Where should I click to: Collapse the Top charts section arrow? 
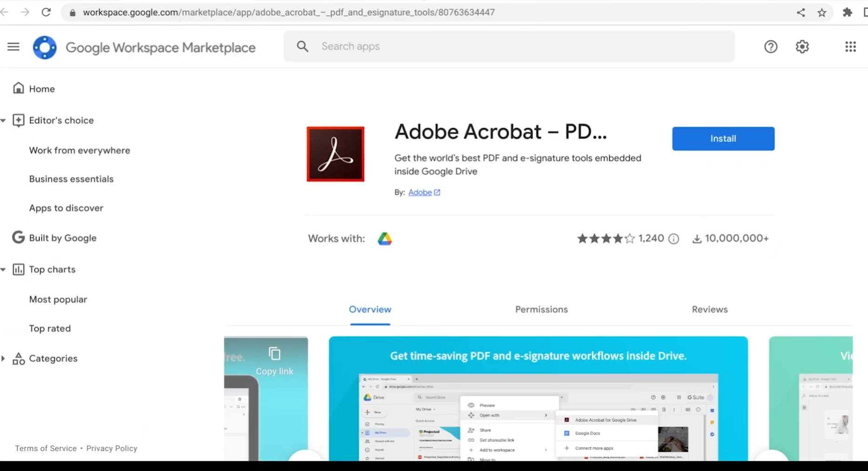point(3,269)
